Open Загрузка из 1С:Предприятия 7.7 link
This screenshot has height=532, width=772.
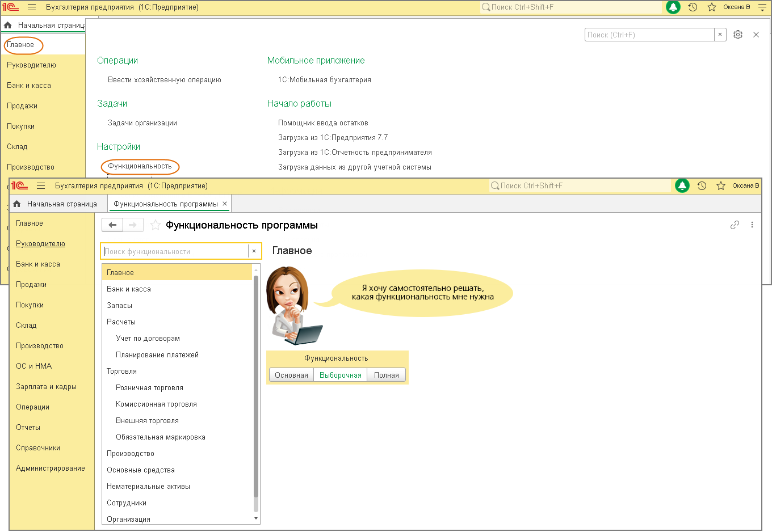point(333,138)
